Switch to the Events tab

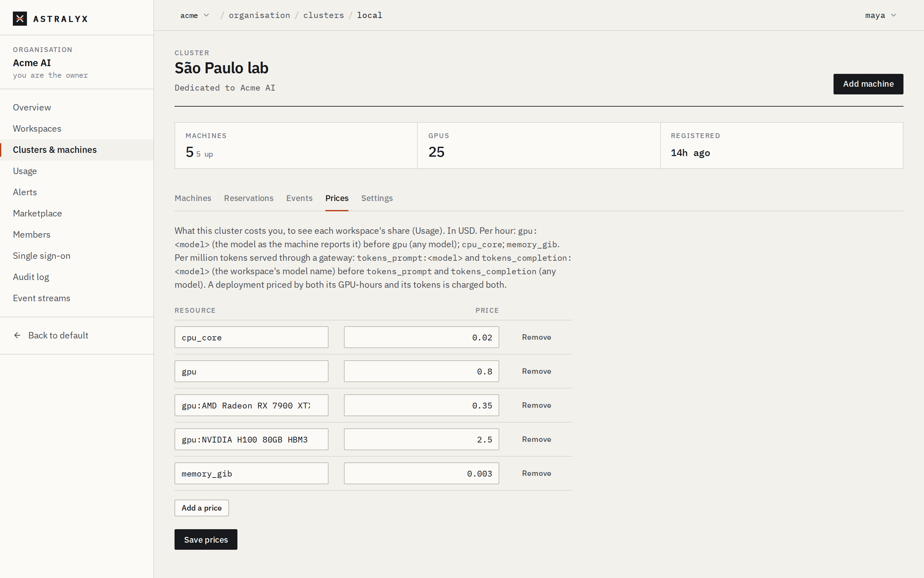pyautogui.click(x=299, y=198)
